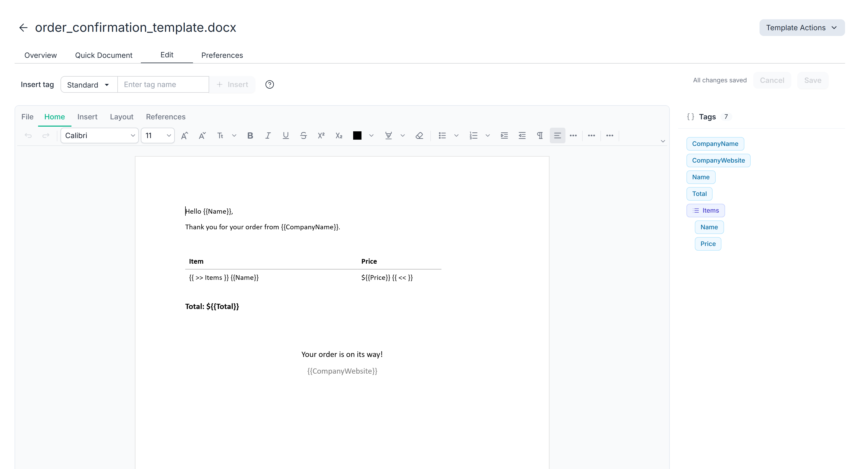Select the Items loop tag
This screenshot has width=868, height=469.
pyautogui.click(x=706, y=211)
